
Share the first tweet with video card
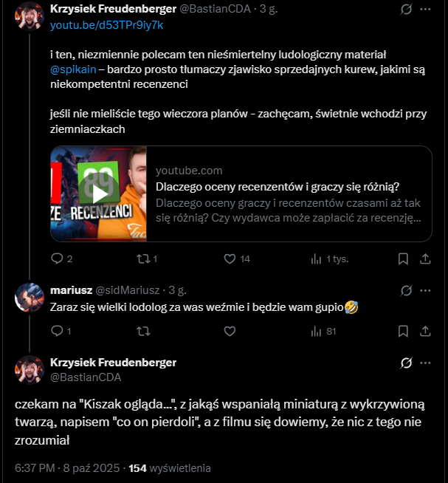pyautogui.click(x=425, y=258)
